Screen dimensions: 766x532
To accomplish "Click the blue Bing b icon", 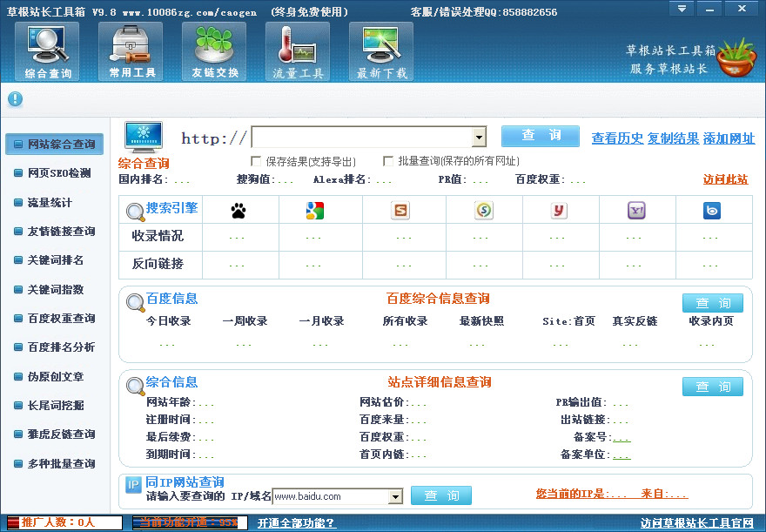I will click(x=712, y=211).
